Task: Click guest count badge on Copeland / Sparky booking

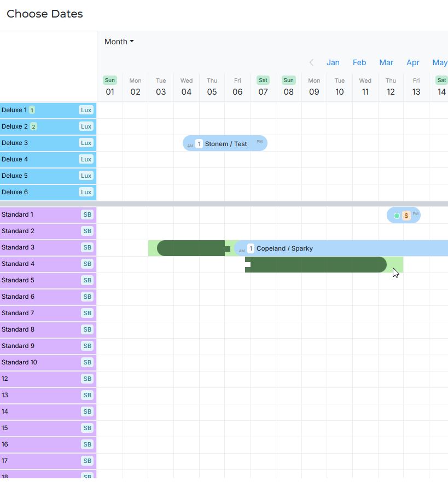Action: [x=251, y=248]
